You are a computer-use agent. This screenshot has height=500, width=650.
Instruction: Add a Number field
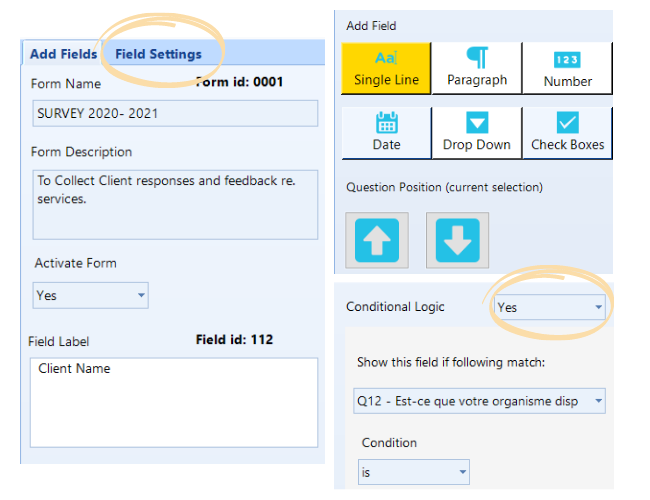pyautogui.click(x=567, y=69)
